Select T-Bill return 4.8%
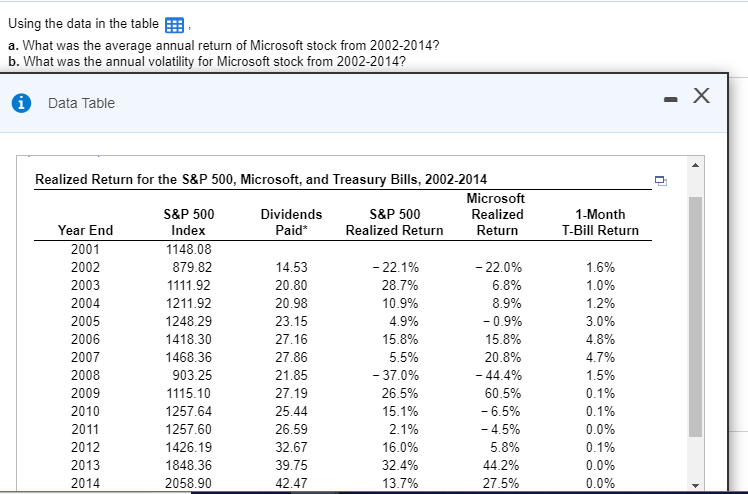Image resolution: width=748 pixels, height=494 pixels. (x=601, y=340)
